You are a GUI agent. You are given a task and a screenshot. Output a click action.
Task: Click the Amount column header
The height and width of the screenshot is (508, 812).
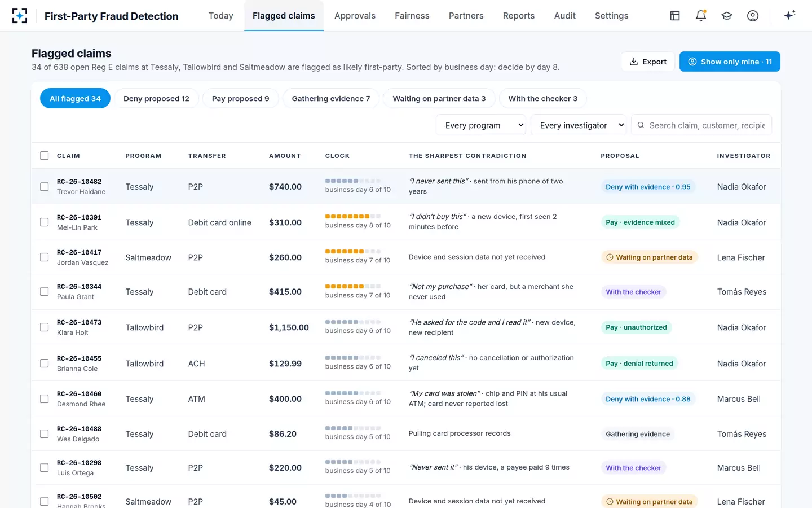coord(285,156)
